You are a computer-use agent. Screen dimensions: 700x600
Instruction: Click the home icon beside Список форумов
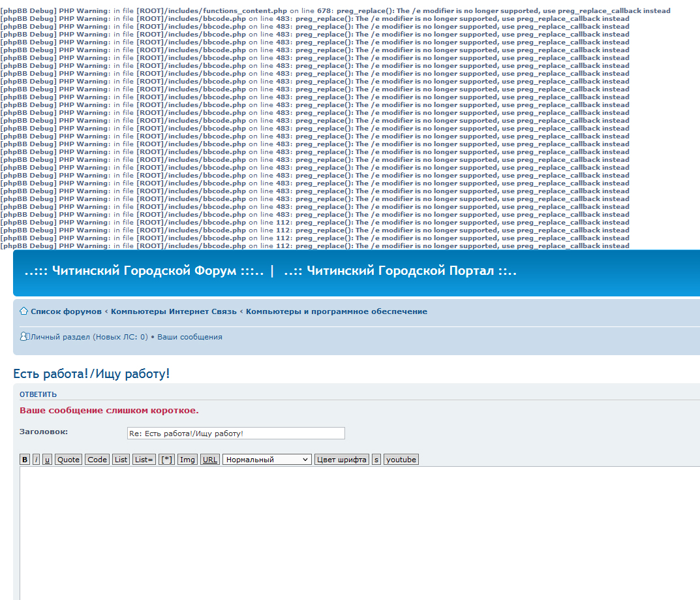tap(23, 311)
